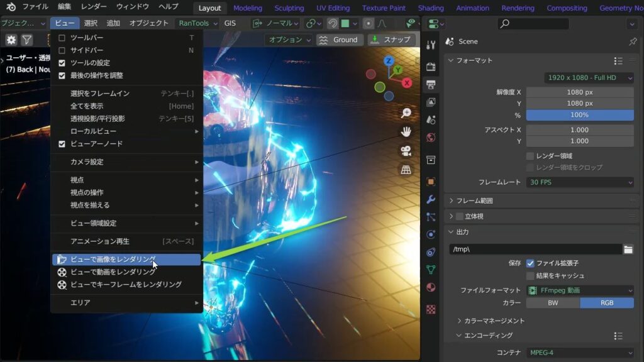Viewport: 644px width, 362px height.
Task: Open the ファイル menu
Action: click(35, 7)
